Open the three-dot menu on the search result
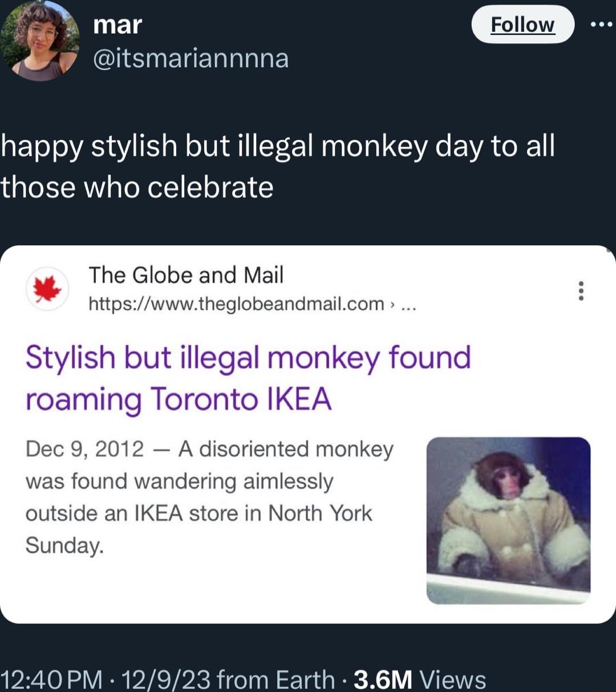616x692 pixels. pyautogui.click(x=581, y=292)
